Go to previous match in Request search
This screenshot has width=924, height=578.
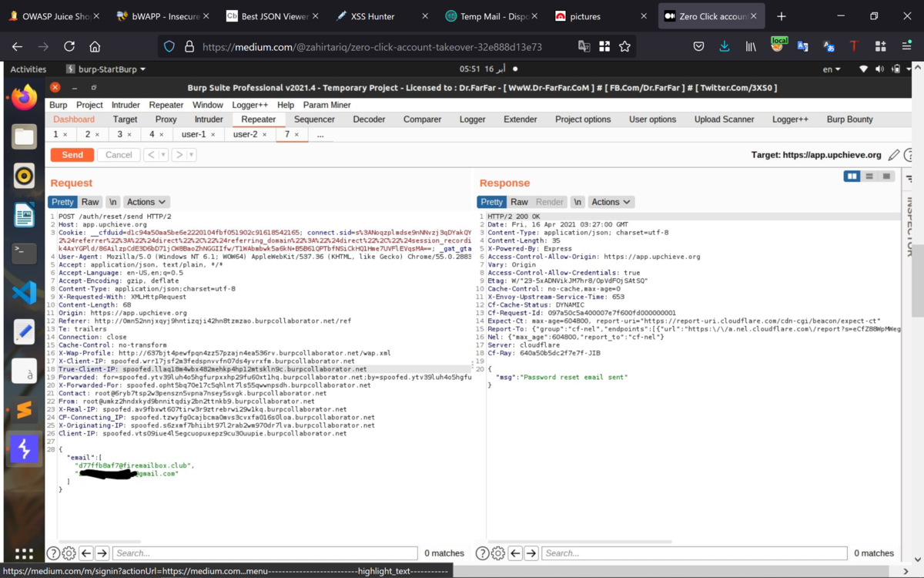[x=86, y=553]
